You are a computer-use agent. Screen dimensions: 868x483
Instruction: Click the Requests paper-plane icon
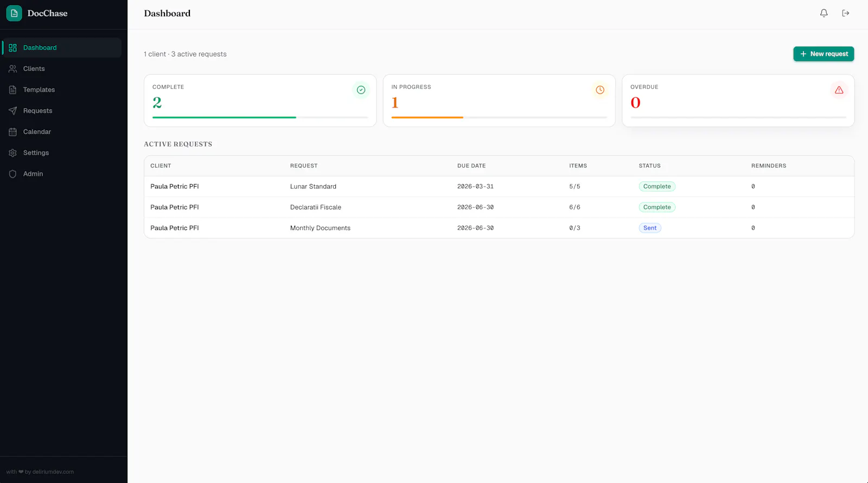coord(13,111)
